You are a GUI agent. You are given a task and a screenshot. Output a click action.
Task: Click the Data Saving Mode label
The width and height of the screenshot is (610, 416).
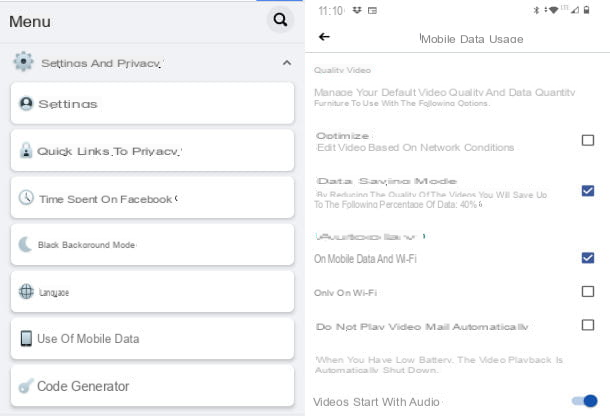[386, 181]
